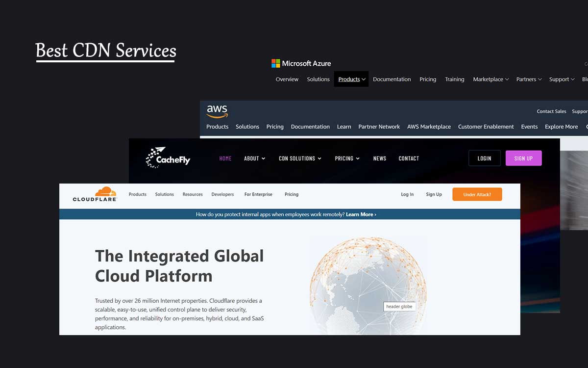Click the Microsoft Azure logo

pos(301,63)
